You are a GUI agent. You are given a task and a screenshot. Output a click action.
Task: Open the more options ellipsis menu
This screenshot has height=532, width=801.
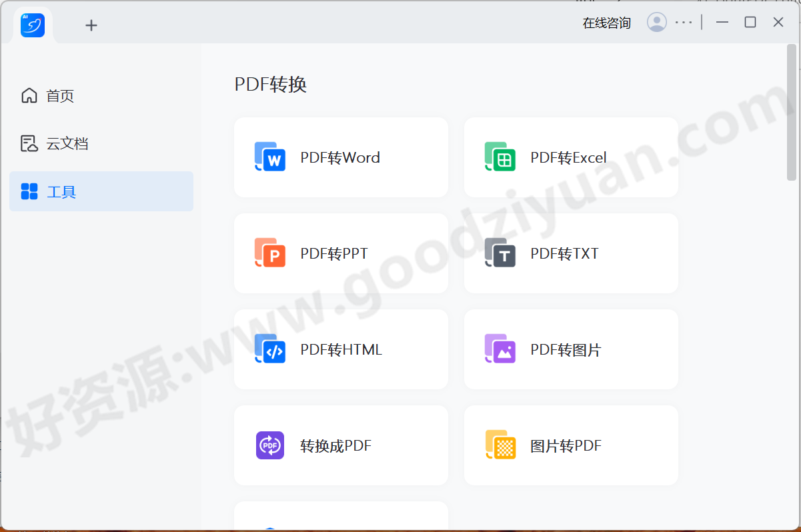[x=684, y=21]
